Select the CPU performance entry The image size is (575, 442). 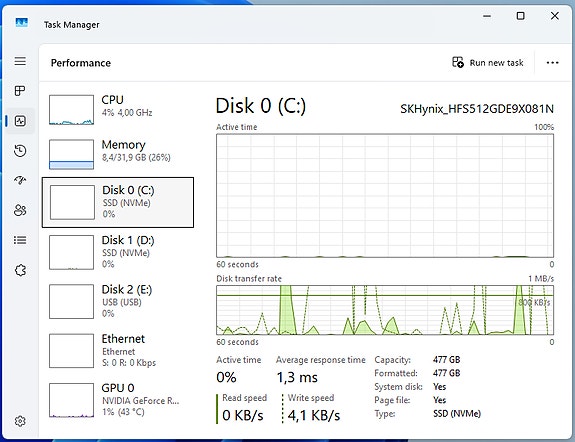click(x=118, y=109)
